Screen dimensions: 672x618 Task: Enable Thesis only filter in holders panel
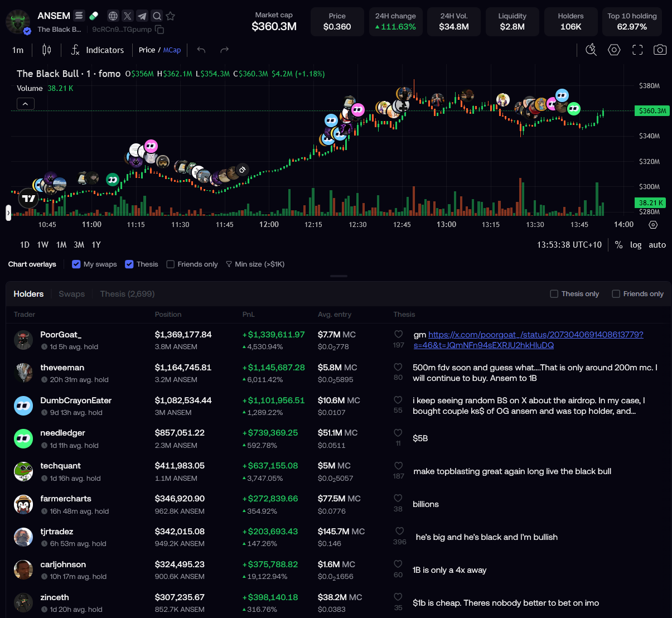pyautogui.click(x=554, y=294)
